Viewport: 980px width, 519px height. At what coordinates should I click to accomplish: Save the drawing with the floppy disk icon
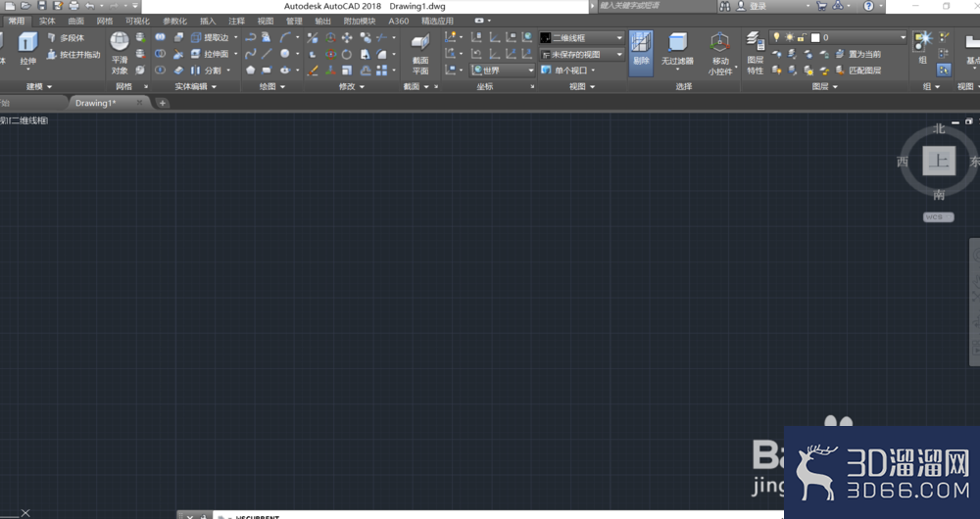pyautogui.click(x=42, y=6)
